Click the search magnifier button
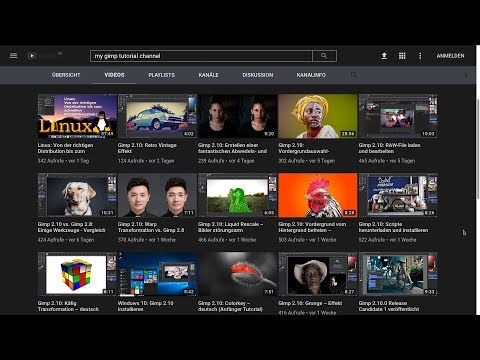The image size is (480, 360). 324,56
